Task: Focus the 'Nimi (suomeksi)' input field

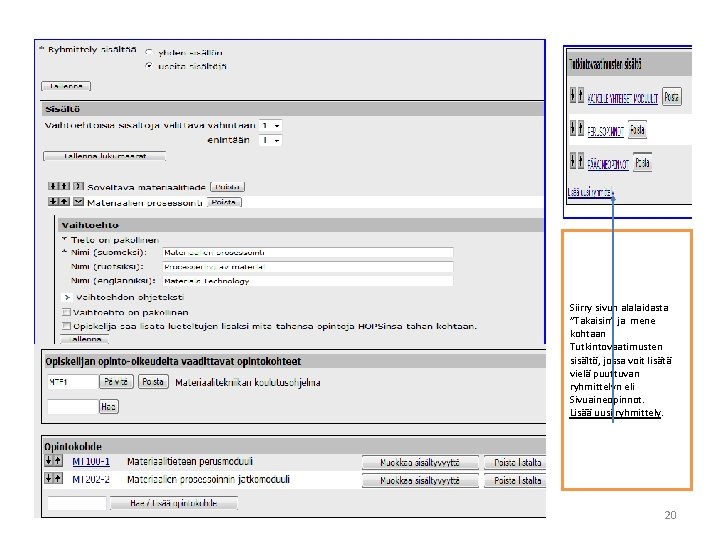Action: point(308,253)
